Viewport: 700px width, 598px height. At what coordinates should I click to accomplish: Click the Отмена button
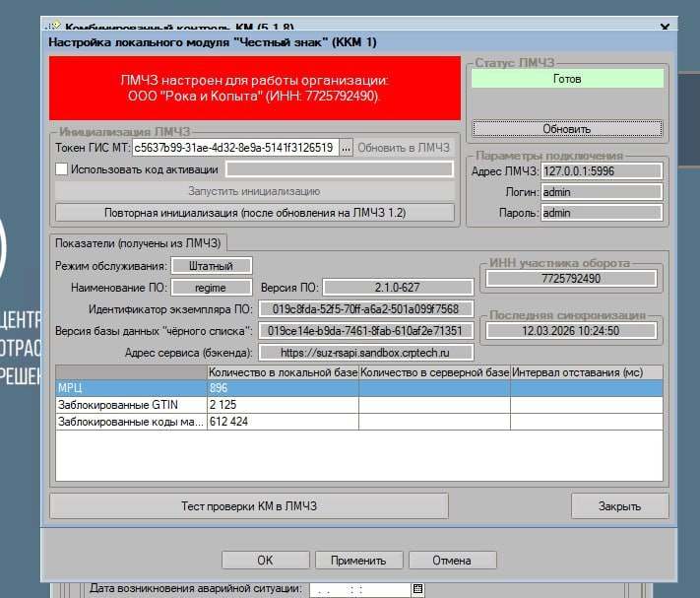[x=452, y=560]
